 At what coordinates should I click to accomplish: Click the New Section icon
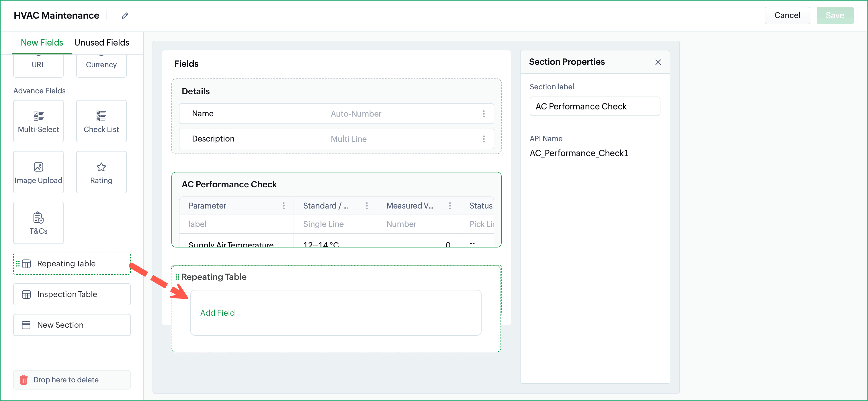pos(26,325)
